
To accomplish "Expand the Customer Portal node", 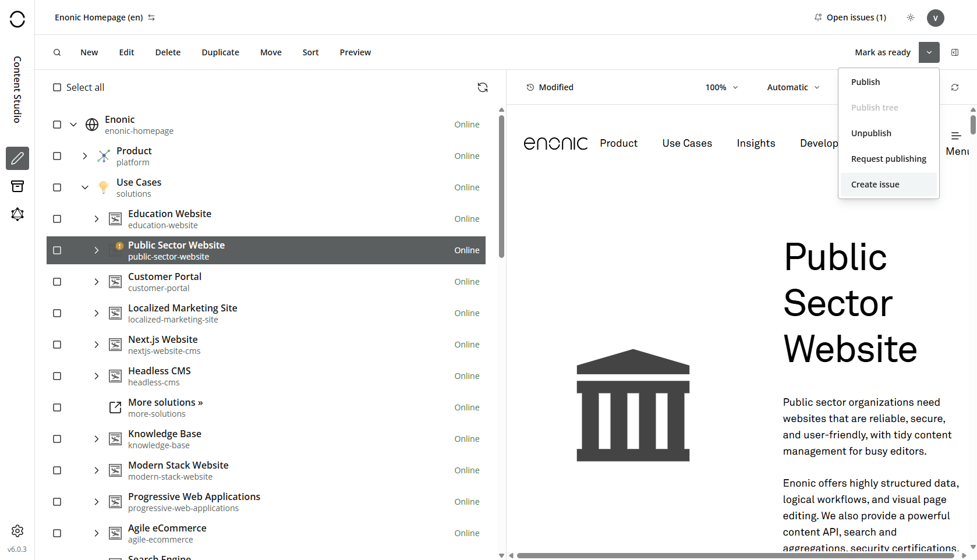I will coord(97,282).
